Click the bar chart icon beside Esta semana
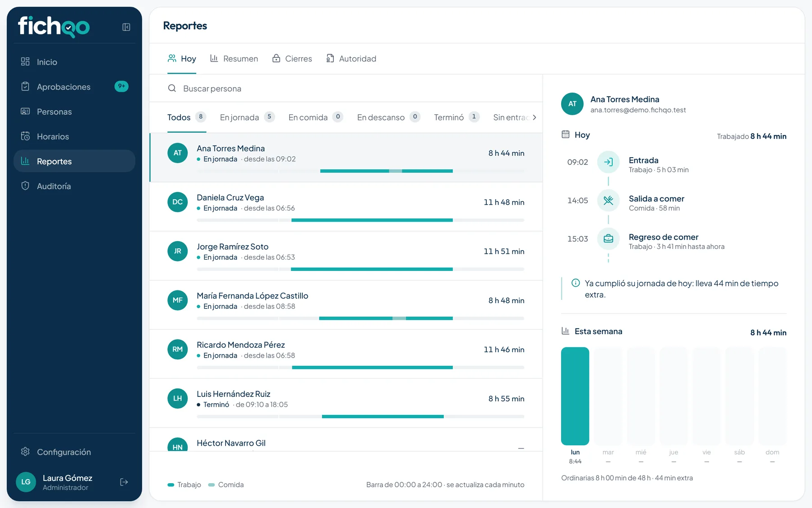The width and height of the screenshot is (812, 508). (x=565, y=331)
